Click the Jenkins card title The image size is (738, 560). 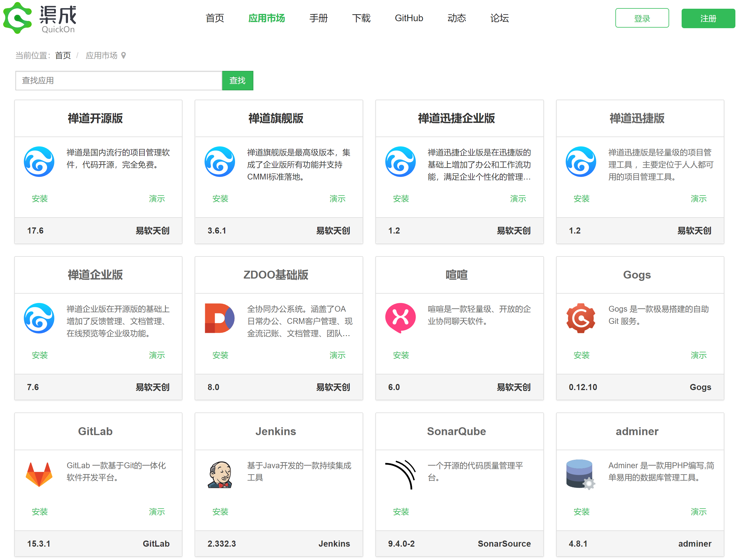pyautogui.click(x=275, y=431)
